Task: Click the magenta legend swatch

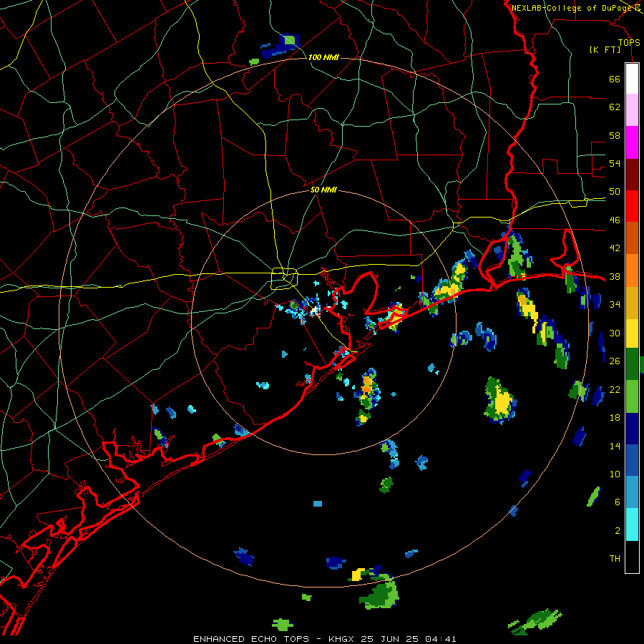Action: [x=632, y=142]
